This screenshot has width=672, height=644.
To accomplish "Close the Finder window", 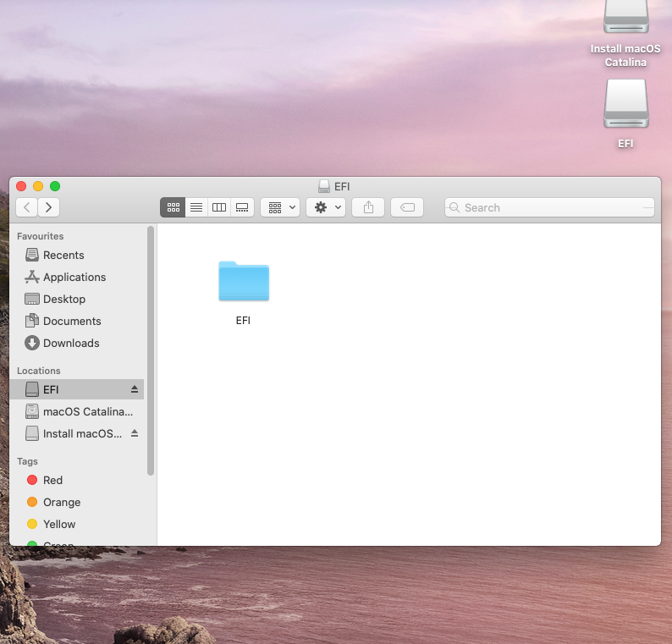I will (x=21, y=186).
